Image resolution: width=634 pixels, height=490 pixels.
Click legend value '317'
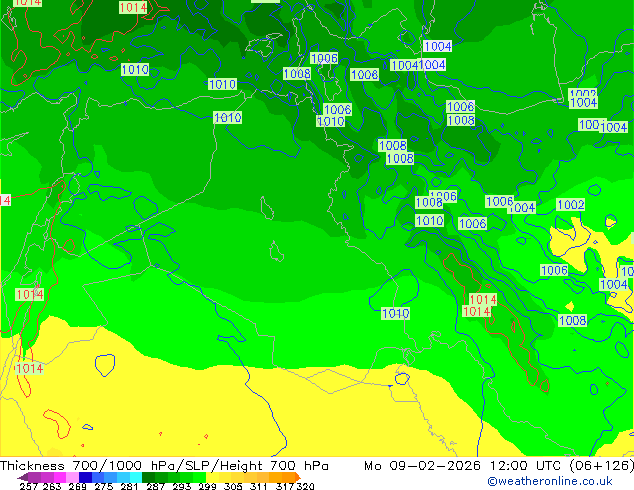coord(285,486)
